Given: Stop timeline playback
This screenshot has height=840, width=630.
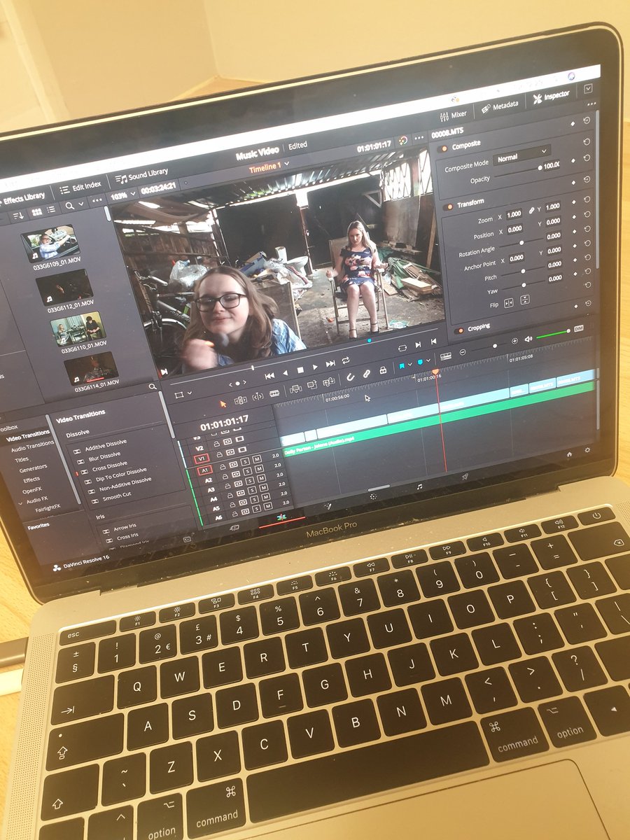Looking at the screenshot, I should 301,369.
